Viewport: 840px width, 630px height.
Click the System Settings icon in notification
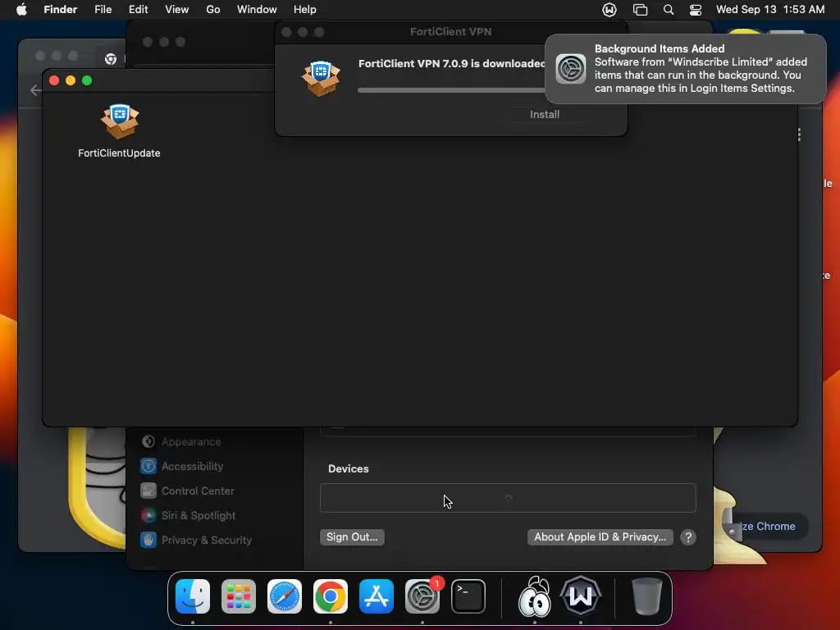(x=571, y=69)
